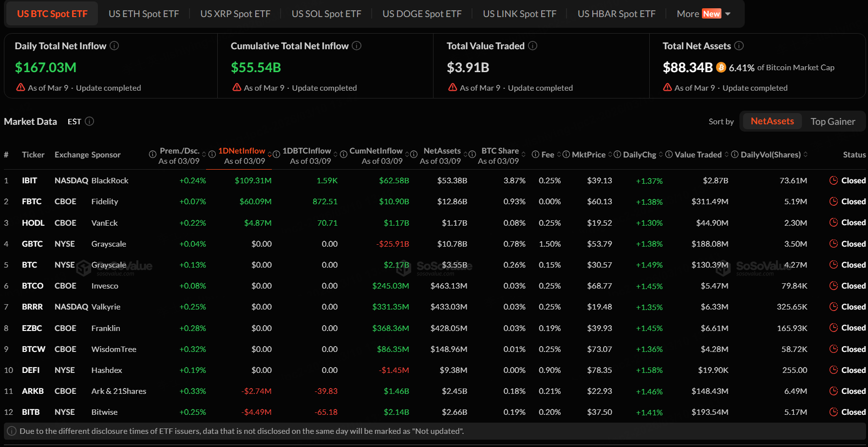
Task: Switch to the US SOL Spot ETF tab
Action: pos(326,14)
